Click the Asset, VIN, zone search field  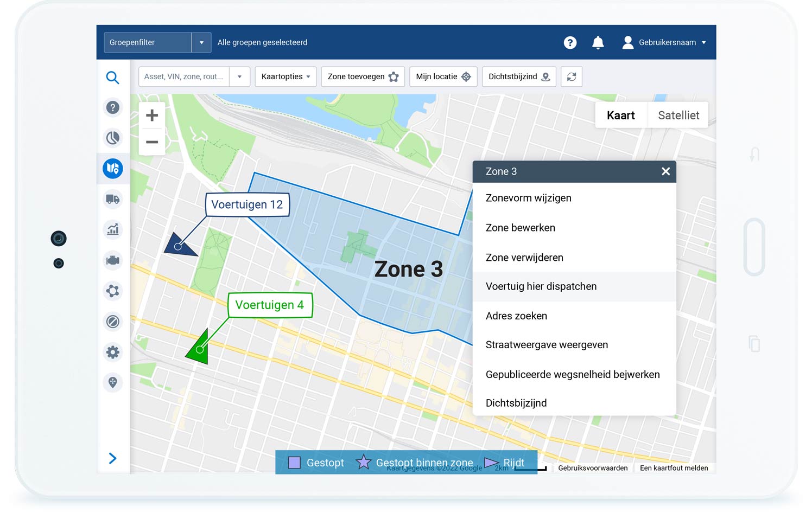pyautogui.click(x=184, y=76)
